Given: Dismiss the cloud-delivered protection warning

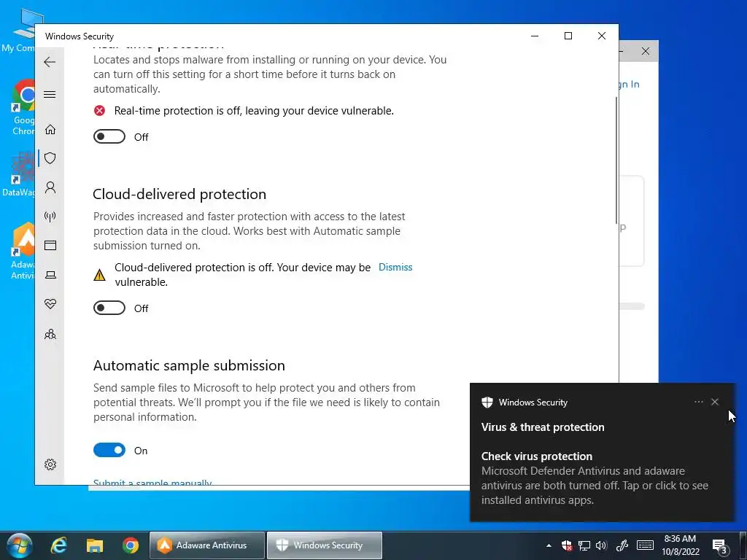Looking at the screenshot, I should point(395,267).
